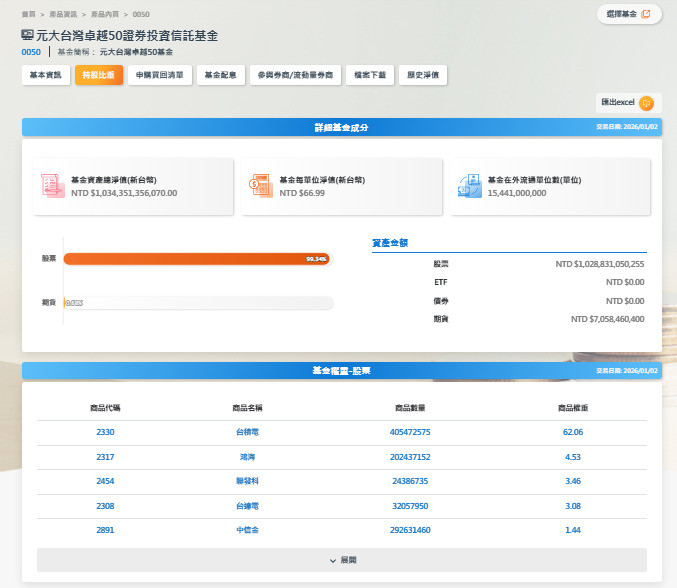Click the outstanding units icon
677x588 pixels.
[x=469, y=185]
